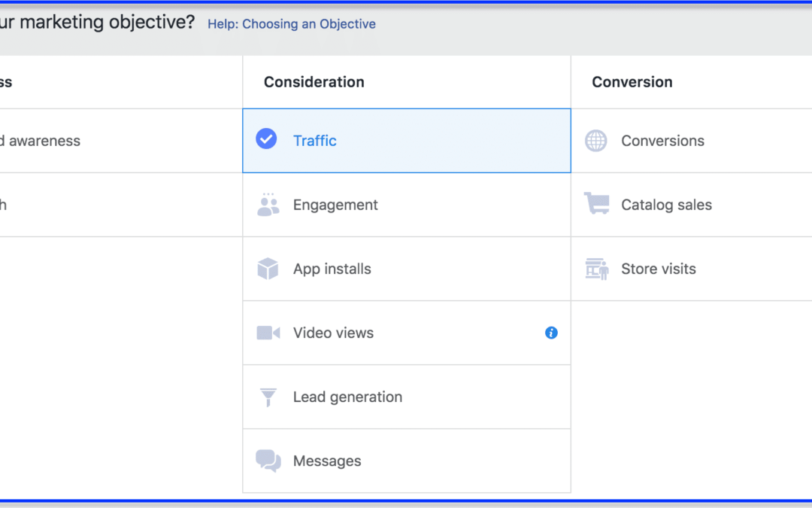The width and height of the screenshot is (812, 508).
Task: Pick the Lead generation objective
Action: pos(407,397)
